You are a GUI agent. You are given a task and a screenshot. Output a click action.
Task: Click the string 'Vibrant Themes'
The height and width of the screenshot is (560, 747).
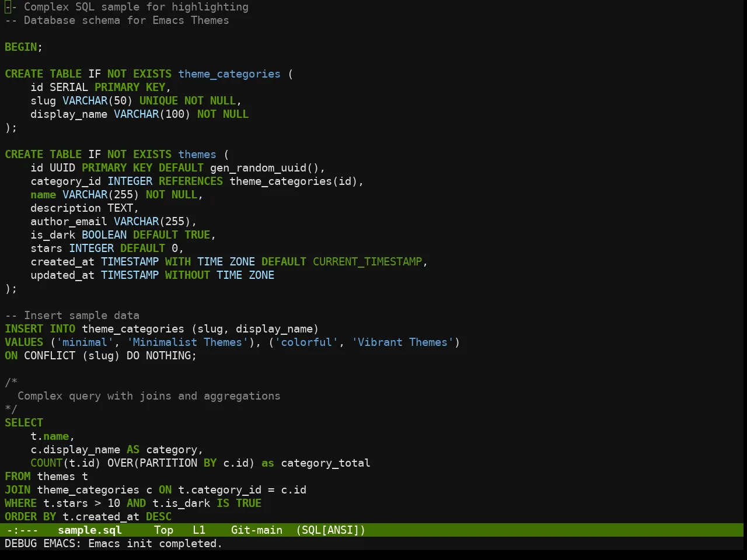(x=403, y=342)
